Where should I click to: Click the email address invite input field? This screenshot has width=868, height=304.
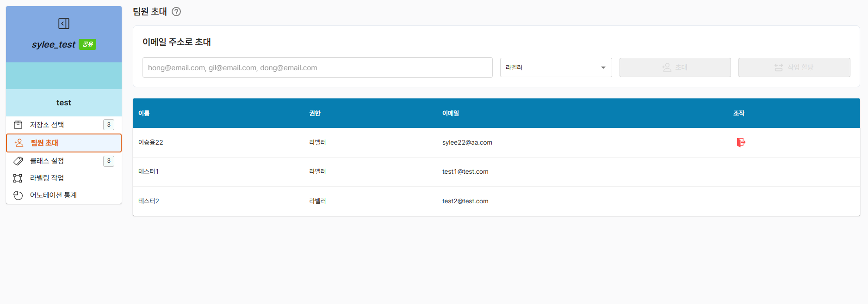coord(317,67)
